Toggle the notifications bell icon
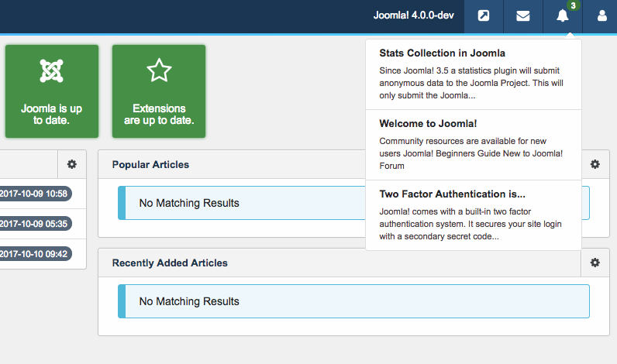Image resolution: width=617 pixels, height=364 pixels. click(x=563, y=16)
